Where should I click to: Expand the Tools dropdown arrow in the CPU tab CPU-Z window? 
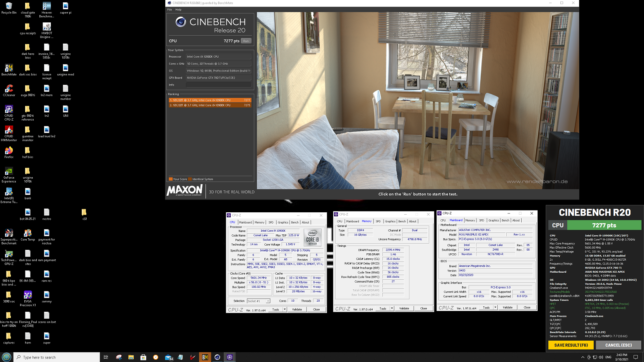click(x=284, y=309)
